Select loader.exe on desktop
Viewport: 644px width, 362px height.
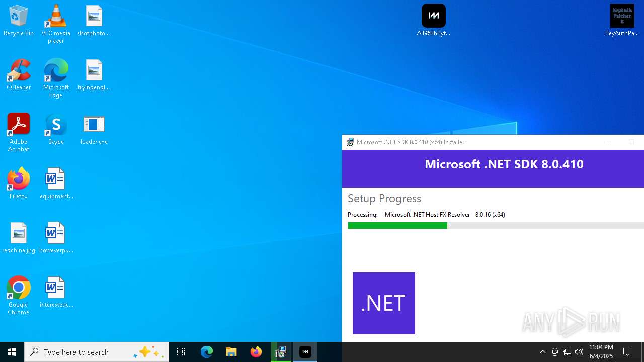(x=94, y=129)
